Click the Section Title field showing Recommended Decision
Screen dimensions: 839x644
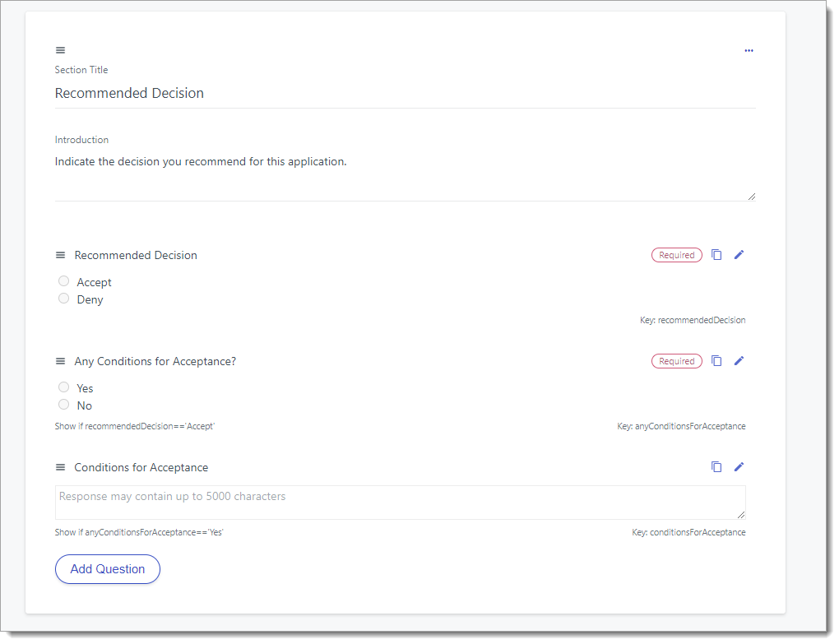[329, 93]
